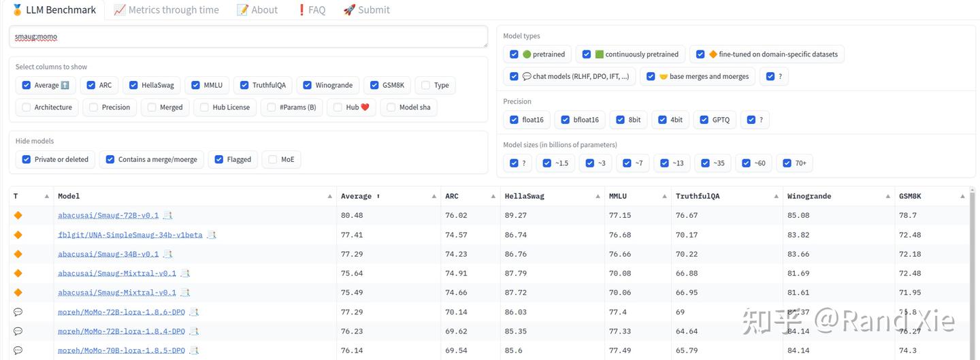The width and height of the screenshot is (980, 360).
Task: Click the document icon beside abacusai/Smaug-34B-v0.1
Action: pyautogui.click(x=167, y=254)
